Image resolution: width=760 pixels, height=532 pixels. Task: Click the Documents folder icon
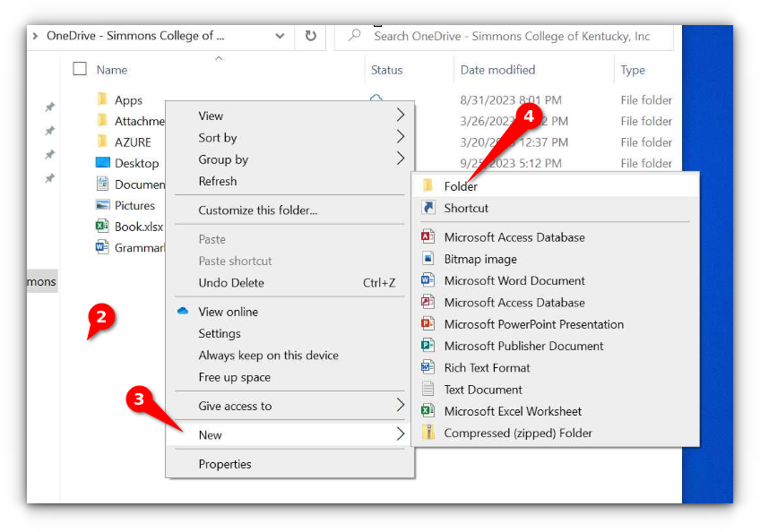tap(102, 184)
